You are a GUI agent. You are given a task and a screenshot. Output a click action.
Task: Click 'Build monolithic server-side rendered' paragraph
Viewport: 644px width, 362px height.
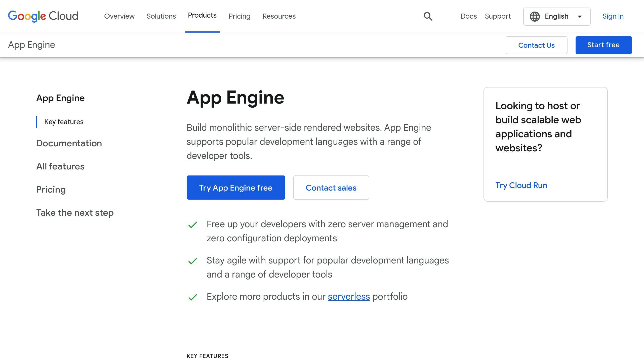(309, 142)
